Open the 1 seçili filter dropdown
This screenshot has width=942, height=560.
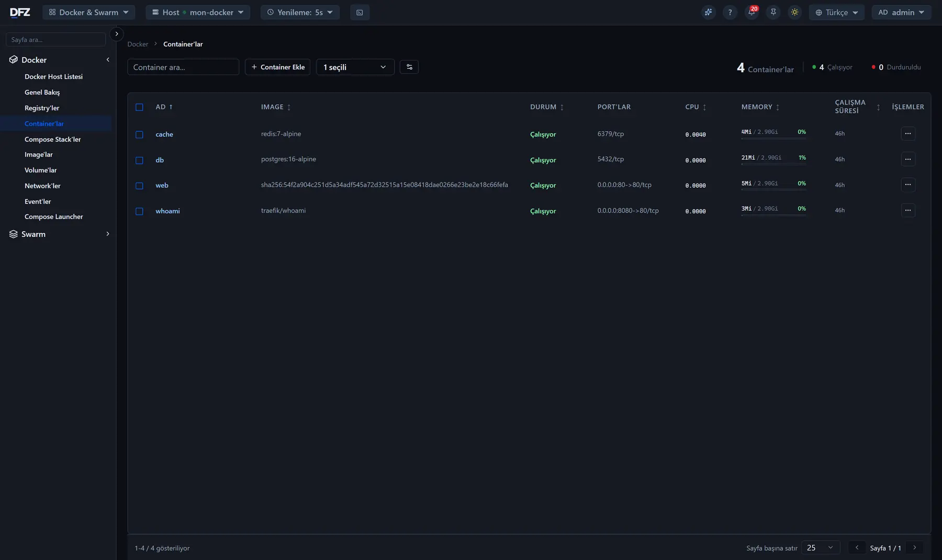click(x=355, y=67)
